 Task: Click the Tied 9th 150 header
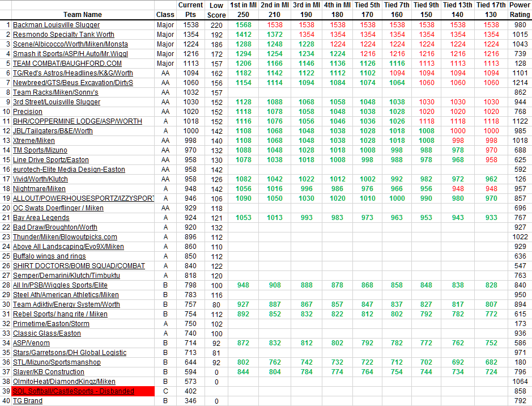426,10
